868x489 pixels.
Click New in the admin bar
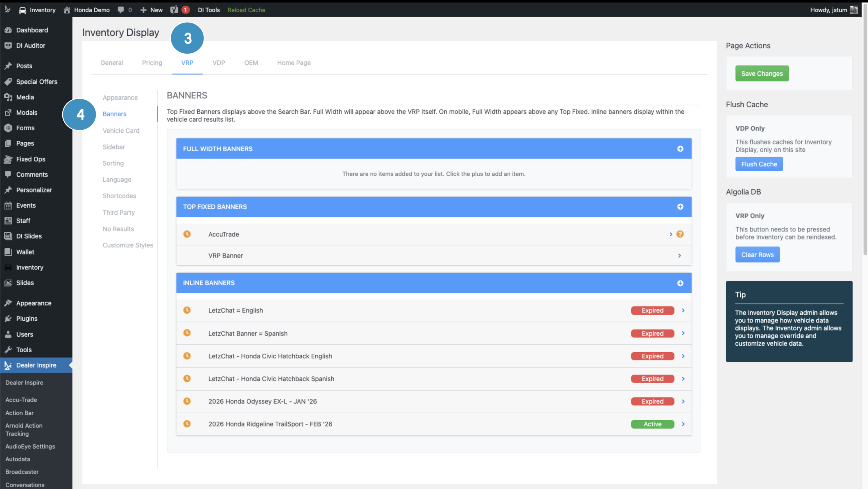pos(151,10)
